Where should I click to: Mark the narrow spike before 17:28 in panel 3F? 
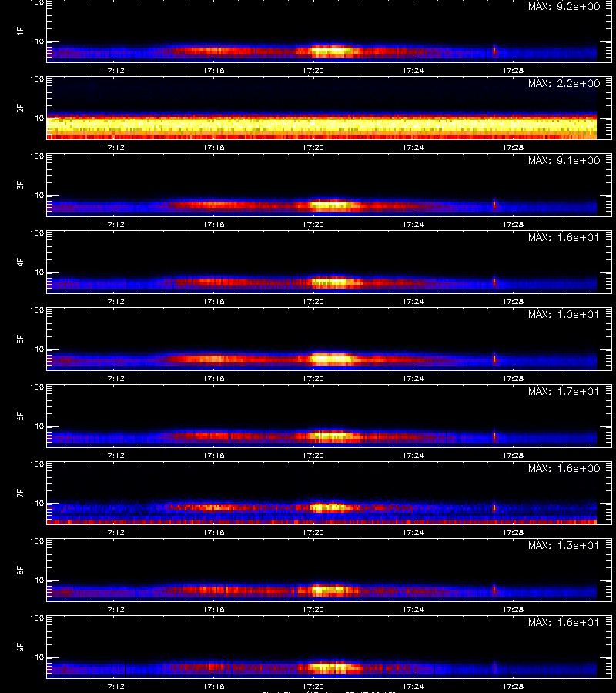coord(494,206)
